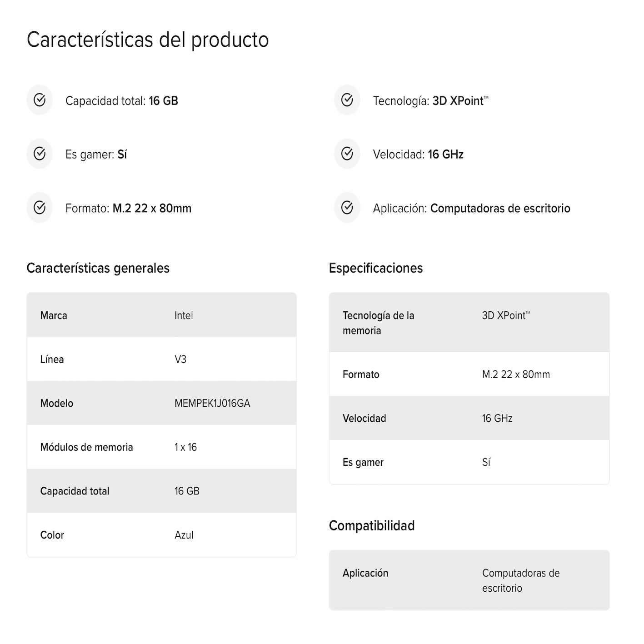Select the Marca Intel table row
644x644 pixels.
tap(161, 315)
